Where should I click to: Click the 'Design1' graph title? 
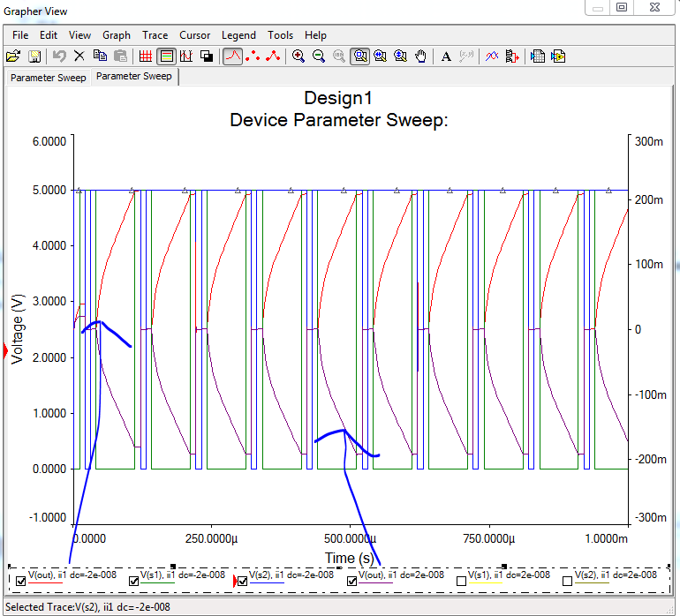click(x=338, y=98)
